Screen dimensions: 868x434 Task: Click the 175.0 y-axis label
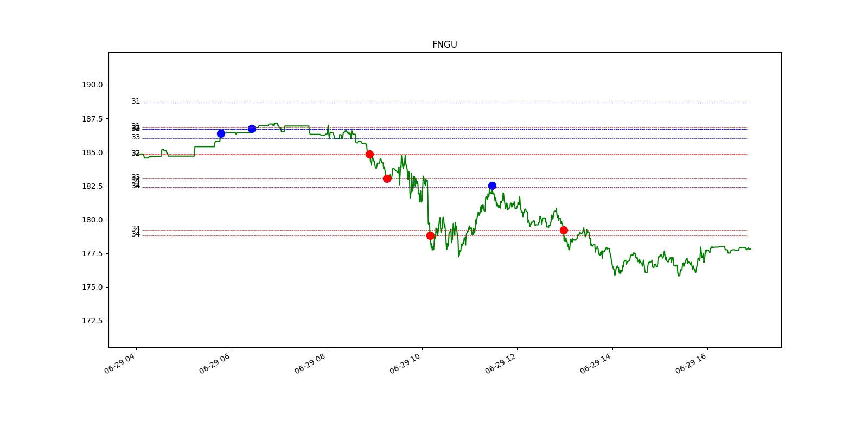[x=92, y=287]
